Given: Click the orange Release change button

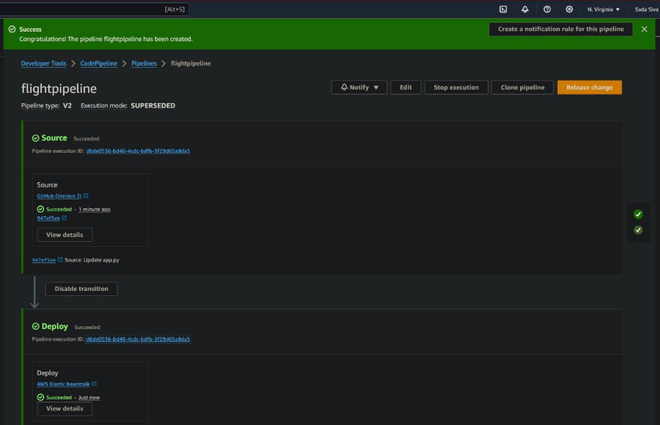Looking at the screenshot, I should pos(589,87).
